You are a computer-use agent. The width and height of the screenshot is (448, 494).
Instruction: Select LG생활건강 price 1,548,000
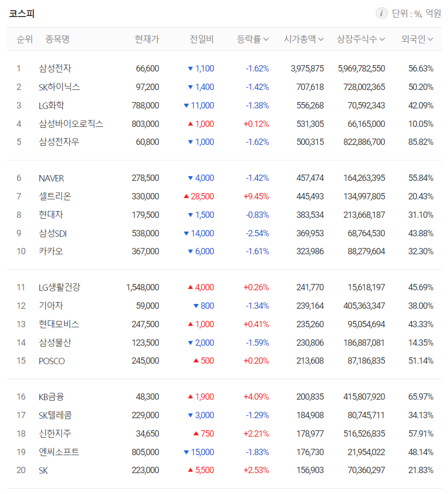[143, 287]
